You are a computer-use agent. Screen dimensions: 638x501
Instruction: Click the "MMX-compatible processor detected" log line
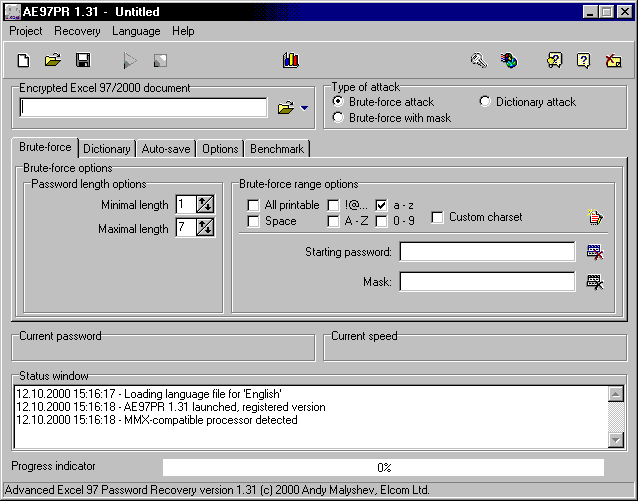tap(157, 420)
